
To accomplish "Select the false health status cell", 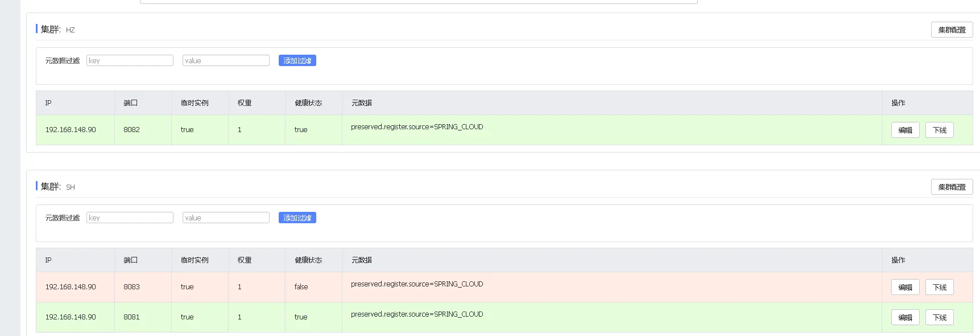I will [301, 287].
